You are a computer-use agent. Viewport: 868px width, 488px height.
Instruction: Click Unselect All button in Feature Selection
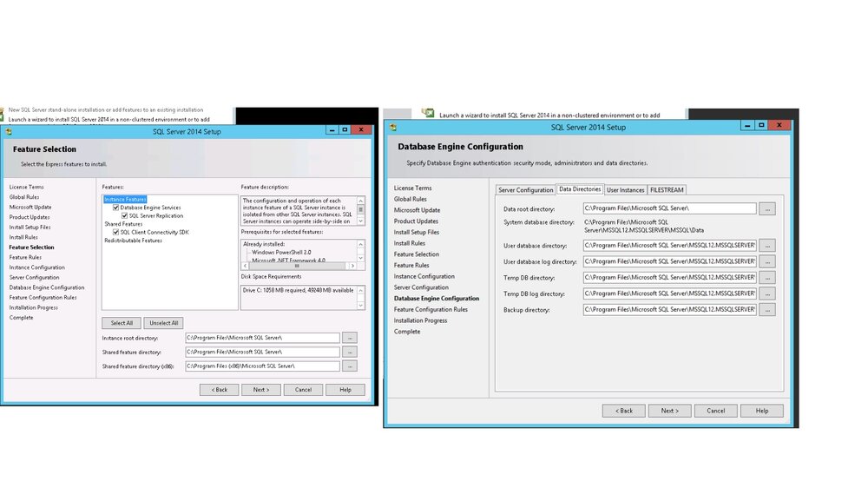tap(163, 323)
